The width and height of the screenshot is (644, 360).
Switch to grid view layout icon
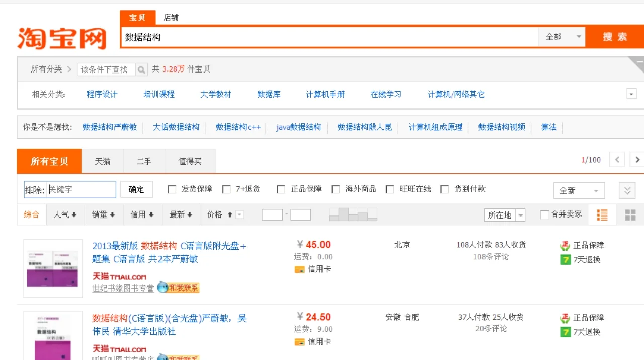(x=630, y=215)
